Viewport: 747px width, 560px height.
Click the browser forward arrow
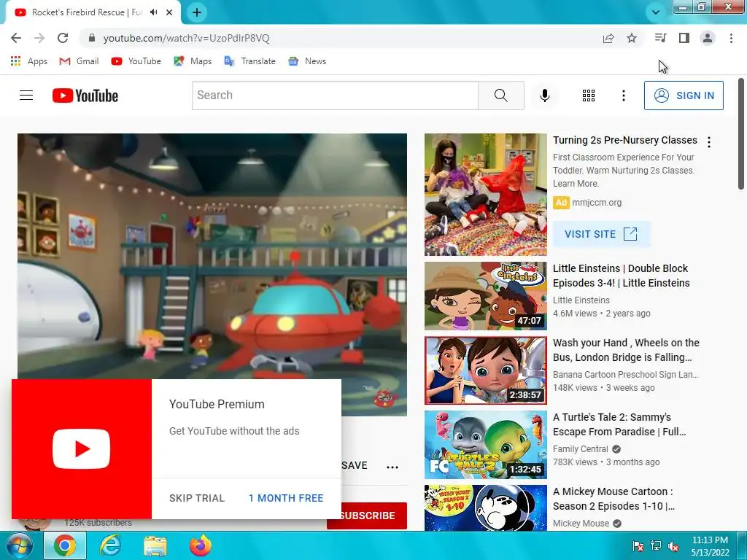click(x=39, y=38)
